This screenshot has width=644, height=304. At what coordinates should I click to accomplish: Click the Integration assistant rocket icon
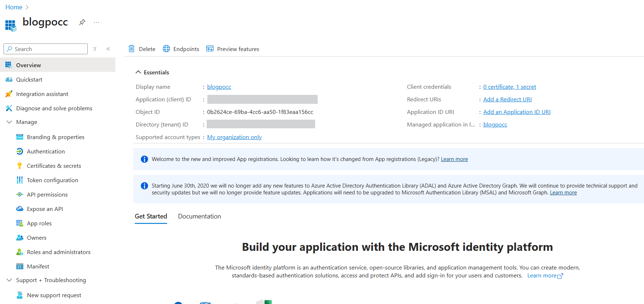click(x=9, y=94)
